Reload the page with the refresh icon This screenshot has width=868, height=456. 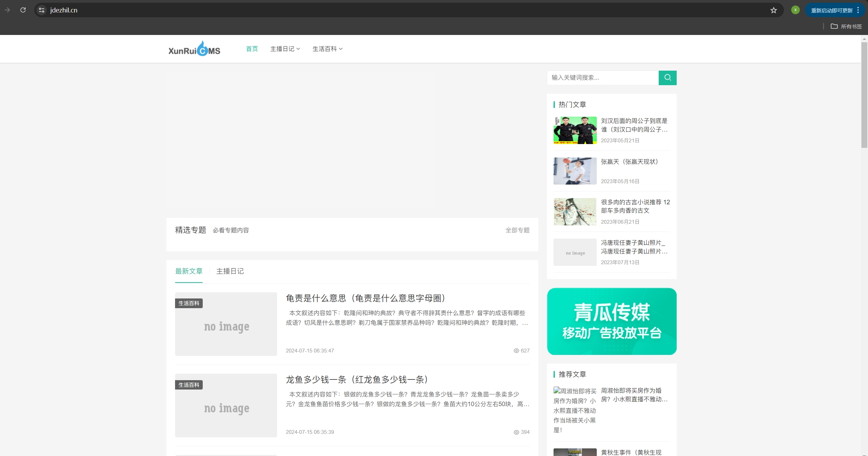[x=23, y=10]
